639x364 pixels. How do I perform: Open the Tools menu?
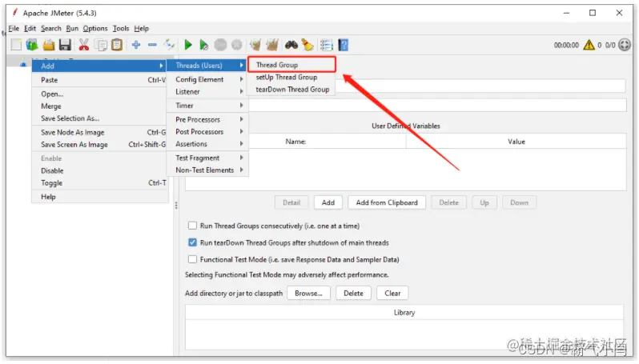pyautogui.click(x=121, y=29)
